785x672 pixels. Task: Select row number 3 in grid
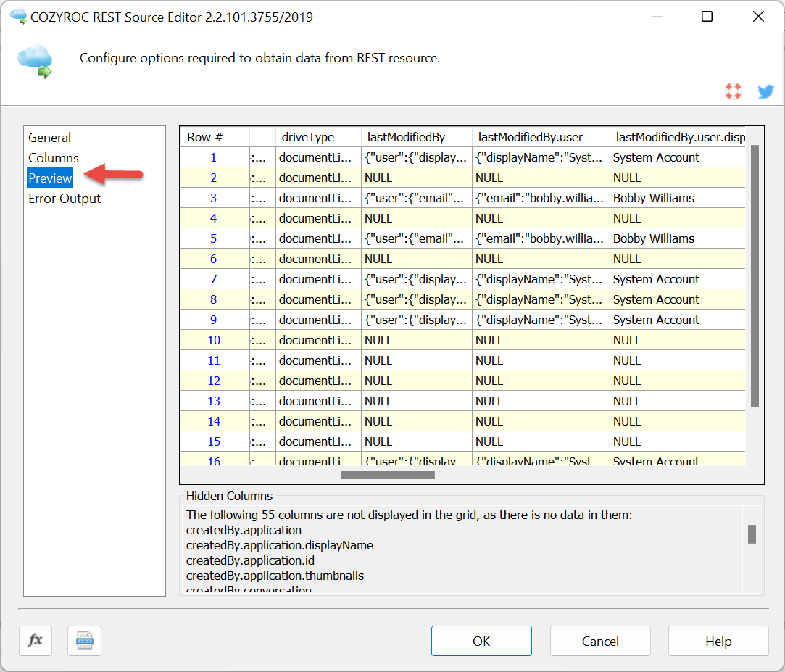(214, 199)
